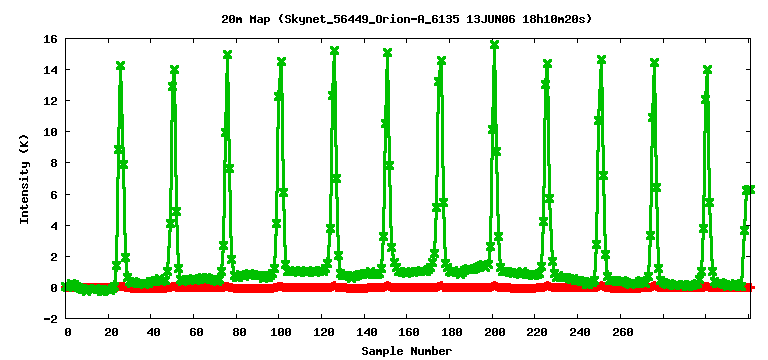This screenshot has width=768, height=360.
Task: Click the green peak marker near sample 225
Action: click(548, 64)
